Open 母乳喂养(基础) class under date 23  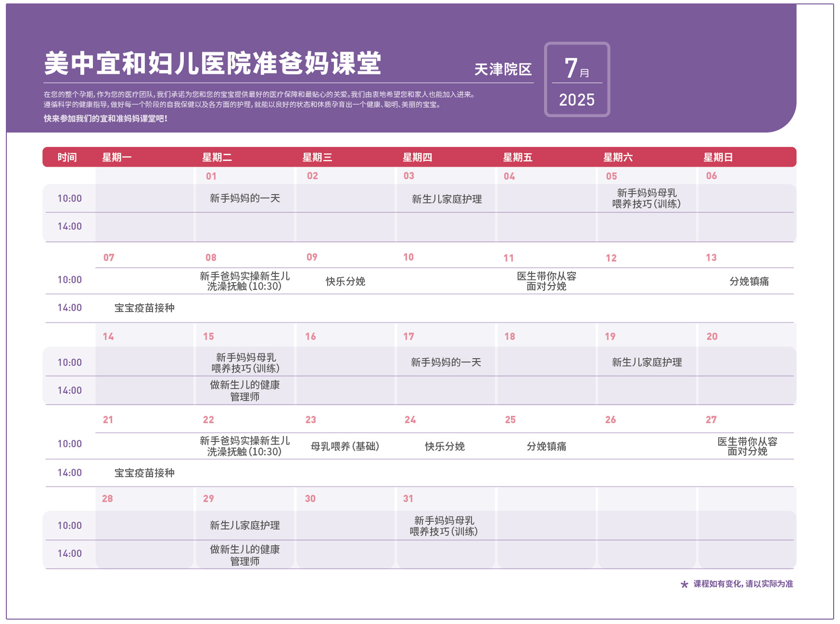(x=345, y=446)
